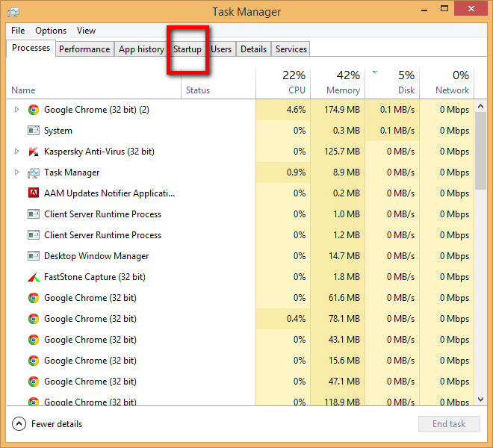Click the Desktop Window Manager icon
Image resolution: width=493 pixels, height=448 pixels.
(34, 256)
